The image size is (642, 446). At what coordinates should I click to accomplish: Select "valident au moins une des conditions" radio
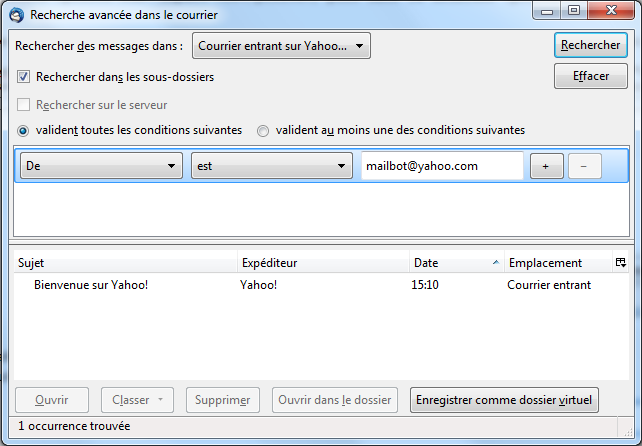[263, 131]
